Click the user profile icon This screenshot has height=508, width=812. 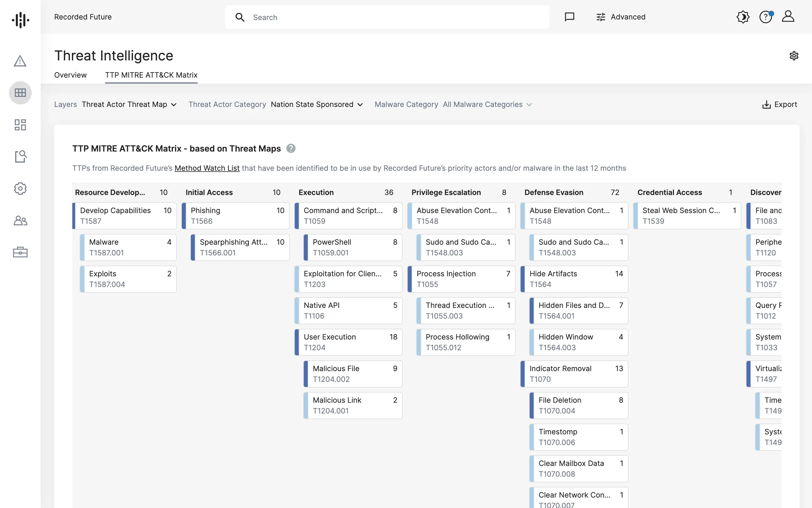788,16
